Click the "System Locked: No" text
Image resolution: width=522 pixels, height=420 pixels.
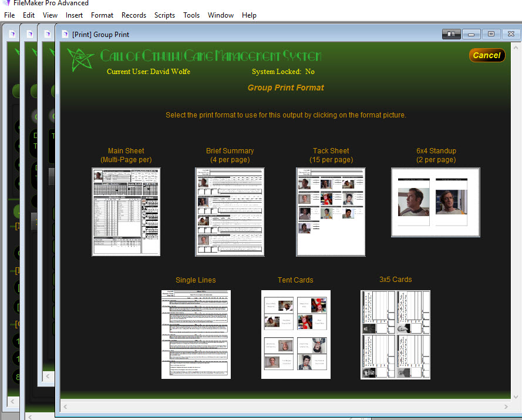pyautogui.click(x=283, y=72)
